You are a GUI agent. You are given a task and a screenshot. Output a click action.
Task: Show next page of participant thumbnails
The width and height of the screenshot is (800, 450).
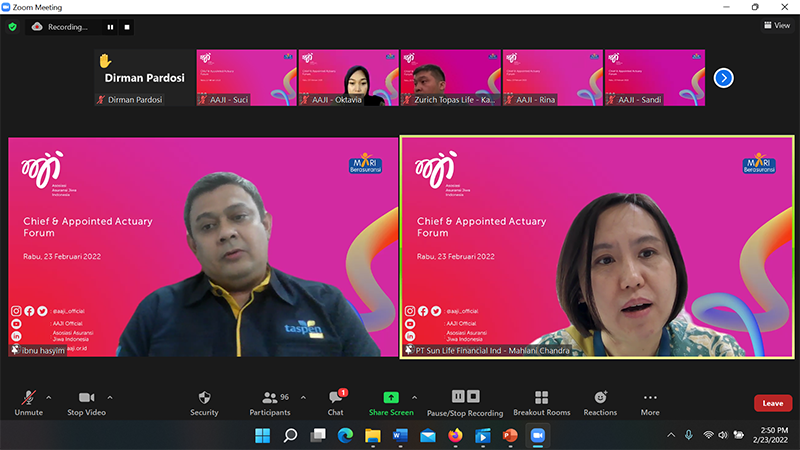(x=723, y=78)
